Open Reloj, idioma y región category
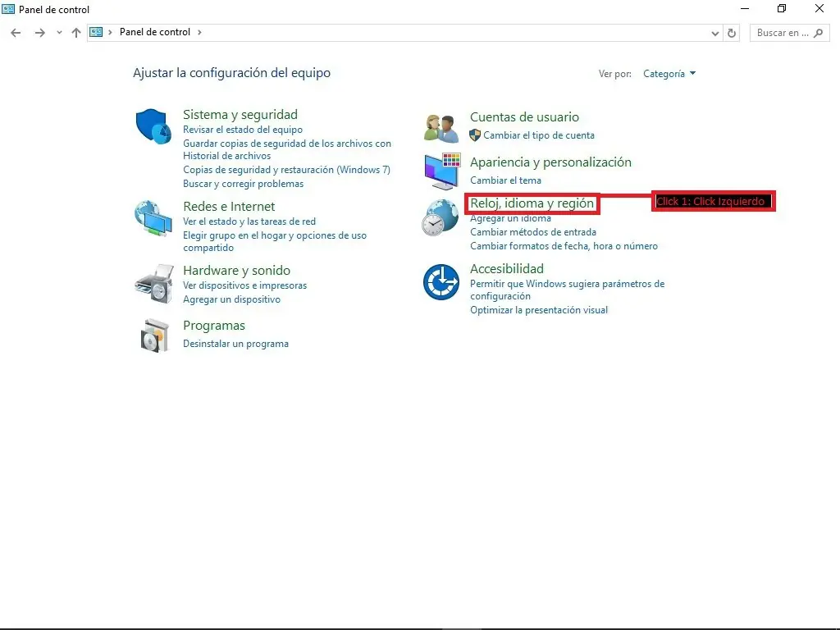Image resolution: width=840 pixels, height=630 pixels. coord(532,203)
